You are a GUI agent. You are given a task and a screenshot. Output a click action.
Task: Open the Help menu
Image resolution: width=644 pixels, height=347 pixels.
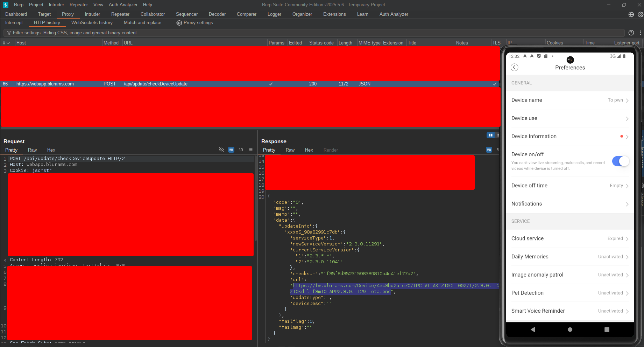tap(148, 5)
